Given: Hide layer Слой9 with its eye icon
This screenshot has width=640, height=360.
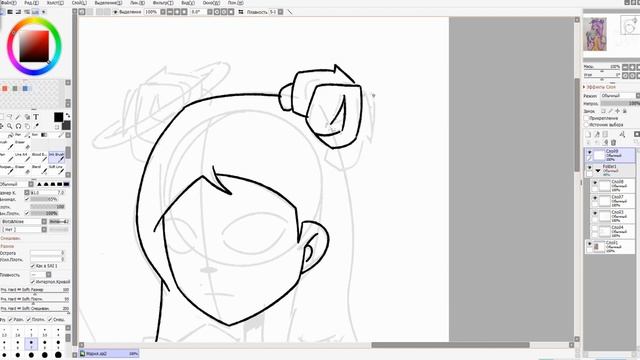Looking at the screenshot, I should [x=589, y=152].
